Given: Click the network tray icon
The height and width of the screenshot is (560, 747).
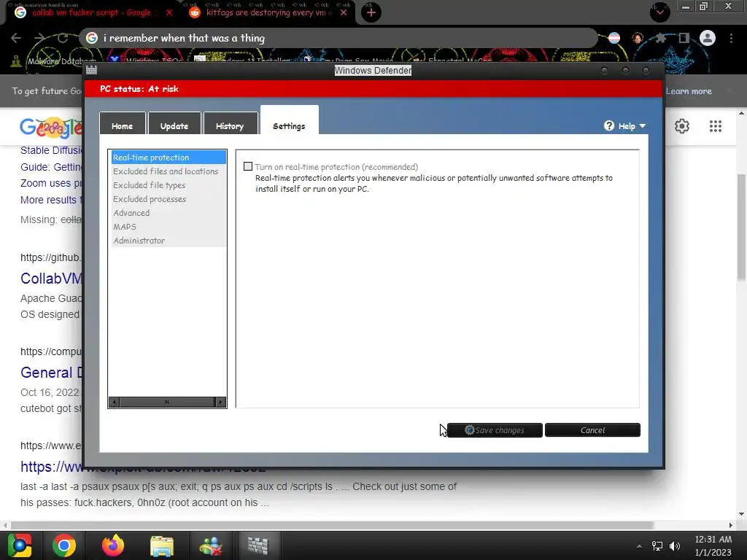Looking at the screenshot, I should pyautogui.click(x=657, y=546).
